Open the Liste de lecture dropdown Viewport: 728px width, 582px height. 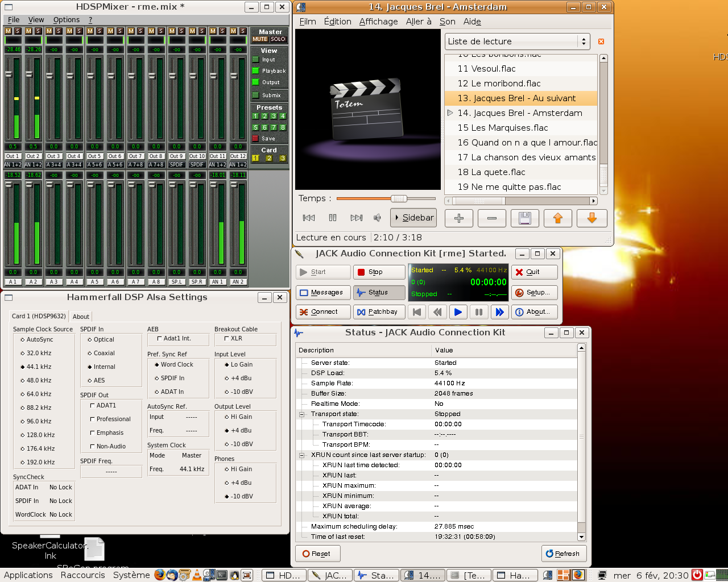click(518, 41)
